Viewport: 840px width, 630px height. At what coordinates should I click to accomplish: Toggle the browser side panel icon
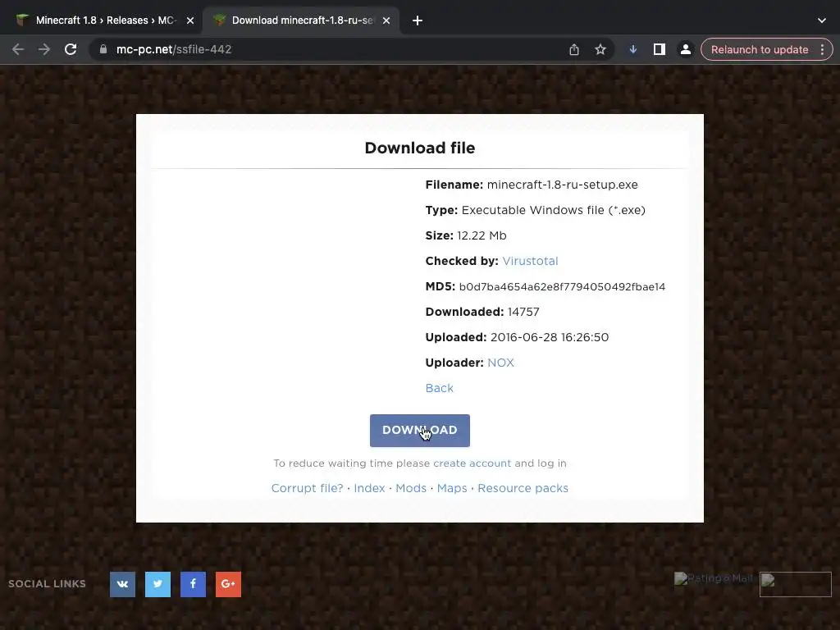click(659, 49)
